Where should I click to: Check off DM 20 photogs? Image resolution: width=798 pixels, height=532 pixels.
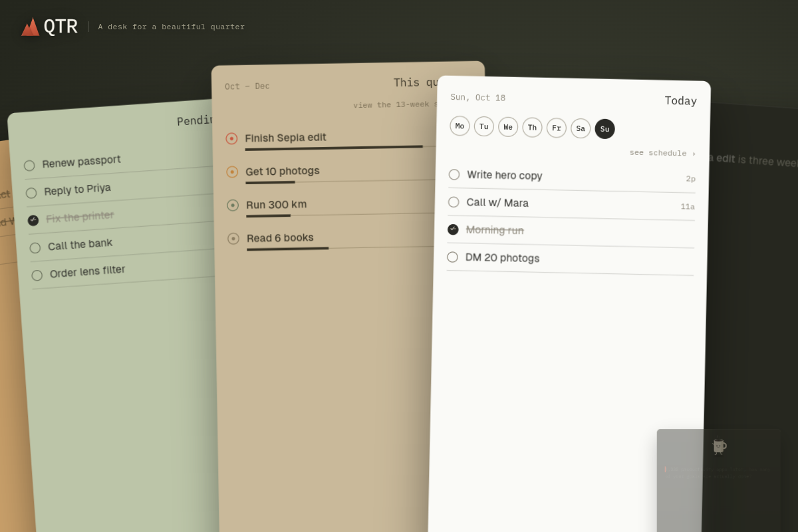pos(452,257)
